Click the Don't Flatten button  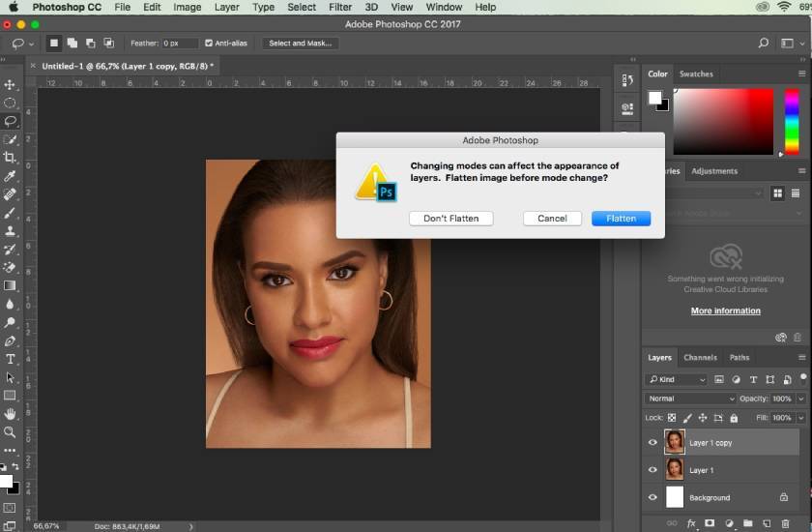coord(450,219)
